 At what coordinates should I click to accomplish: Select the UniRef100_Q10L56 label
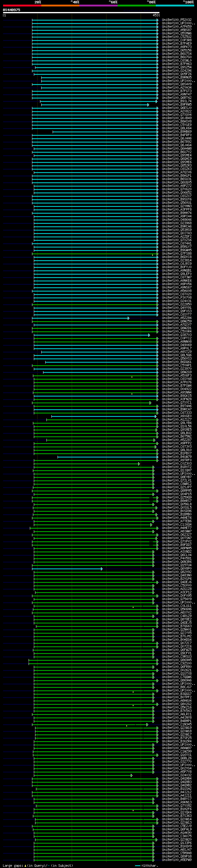[177, 426]
